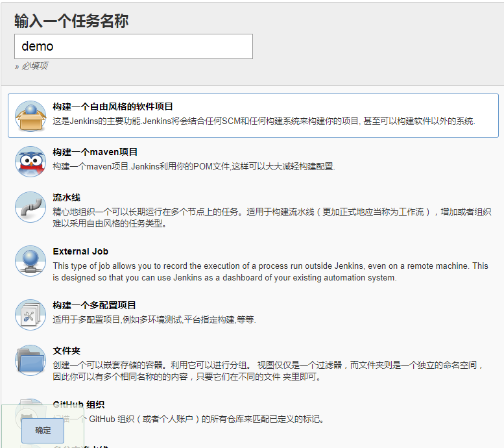Click External Job description starting 'This type of job'
504x448 pixels.
tap(270, 271)
